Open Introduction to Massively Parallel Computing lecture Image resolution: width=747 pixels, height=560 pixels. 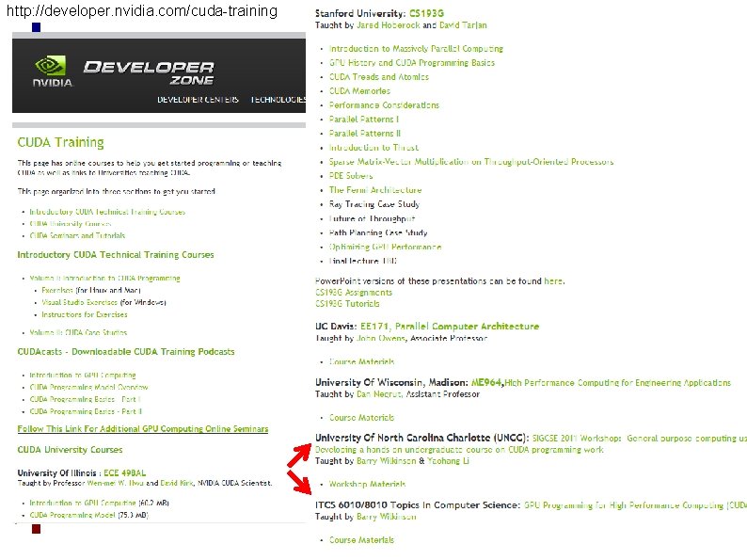tap(416, 49)
